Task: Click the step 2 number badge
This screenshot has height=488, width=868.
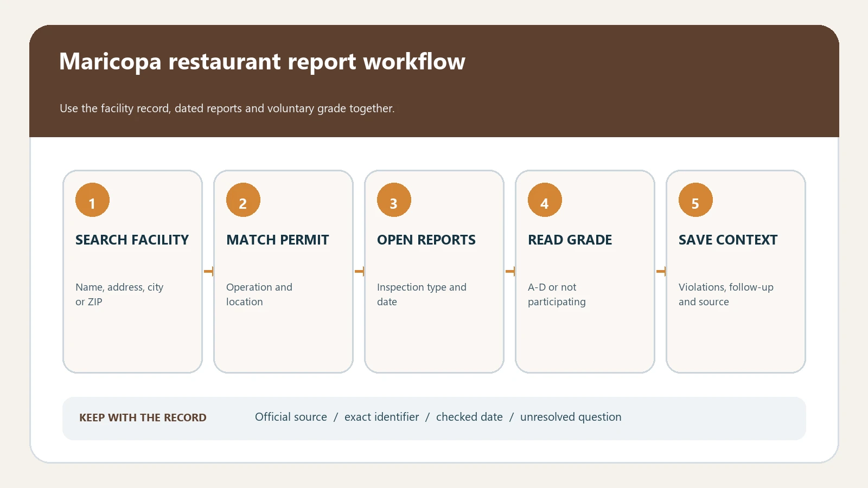Action: (x=243, y=200)
